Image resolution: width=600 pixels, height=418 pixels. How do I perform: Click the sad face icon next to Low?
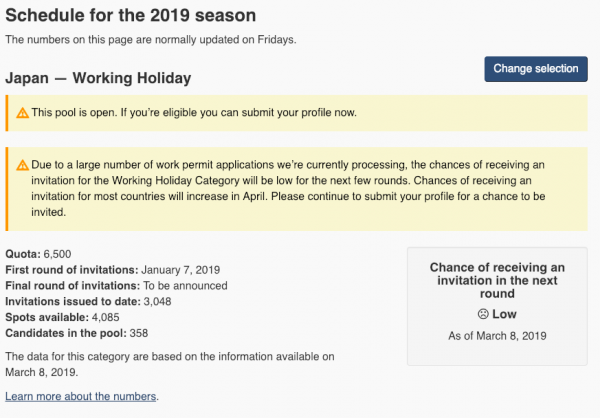(483, 314)
